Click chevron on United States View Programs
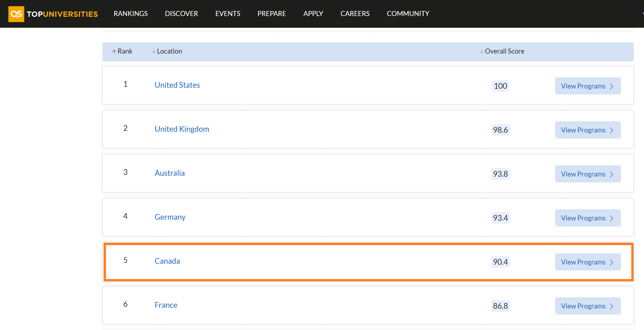Image resolution: width=644 pixels, height=330 pixels. 611,86
